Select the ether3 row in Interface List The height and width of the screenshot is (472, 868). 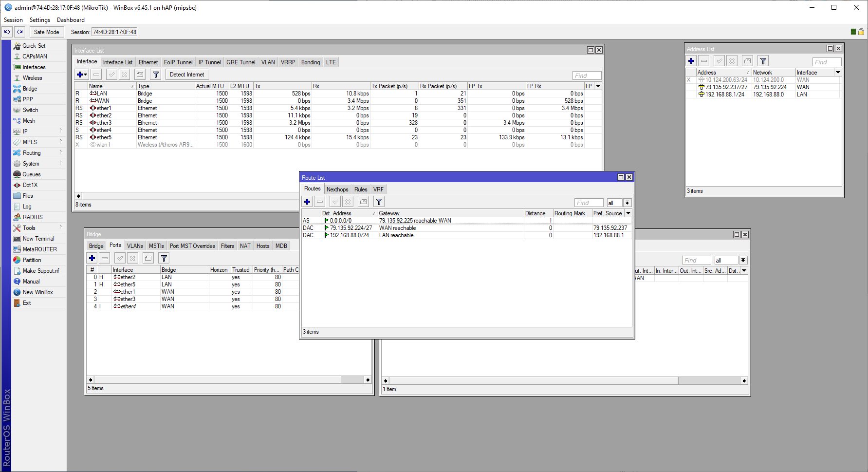pyautogui.click(x=338, y=123)
